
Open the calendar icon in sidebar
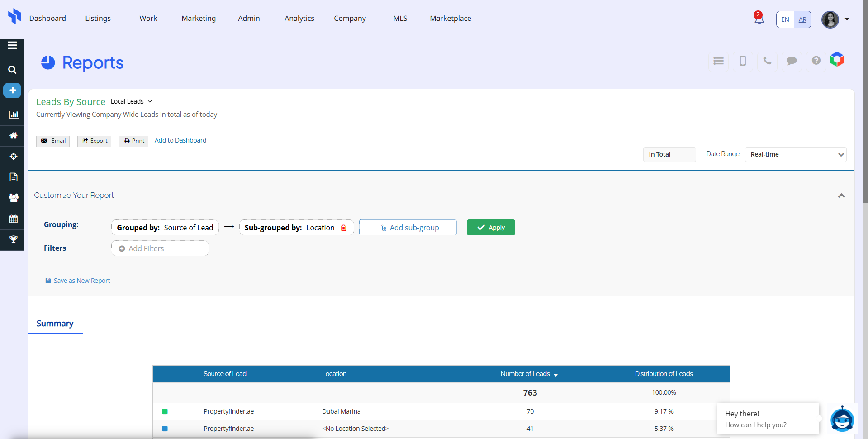pyautogui.click(x=13, y=219)
